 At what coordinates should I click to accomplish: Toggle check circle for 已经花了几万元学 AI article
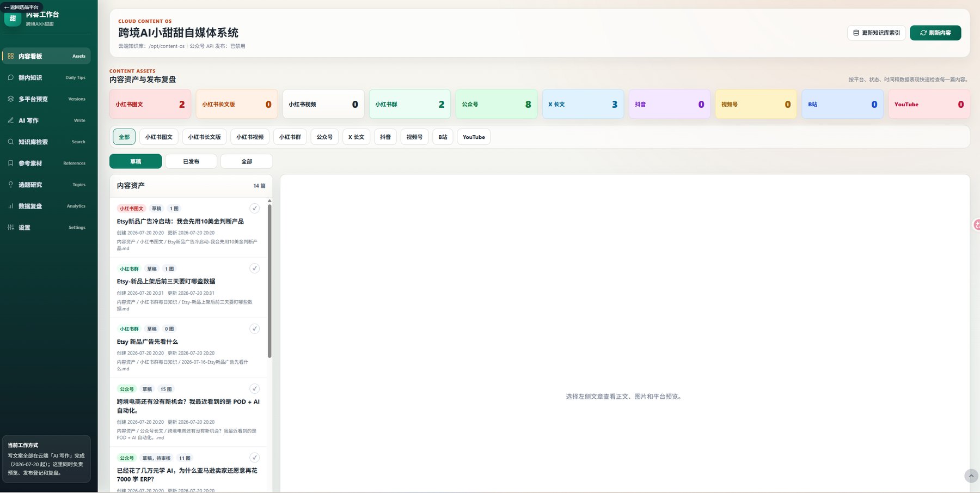(x=254, y=458)
